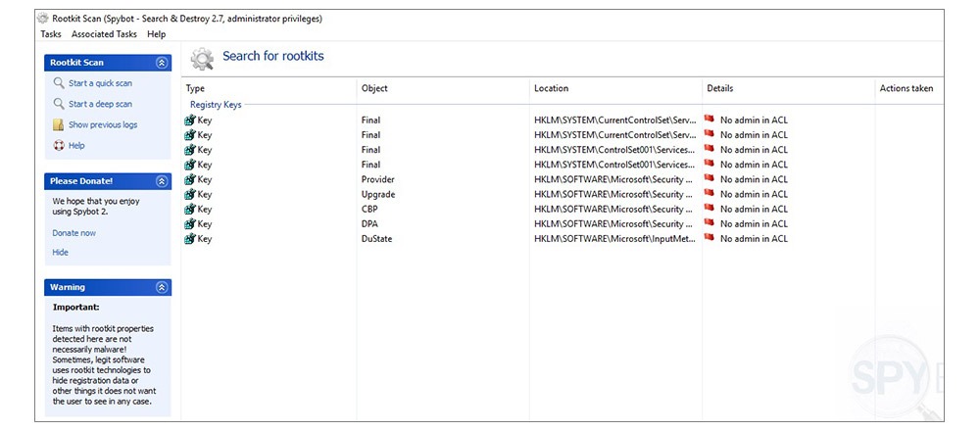Select the Provider object cell
The height and width of the screenshot is (431, 980).
point(377,180)
